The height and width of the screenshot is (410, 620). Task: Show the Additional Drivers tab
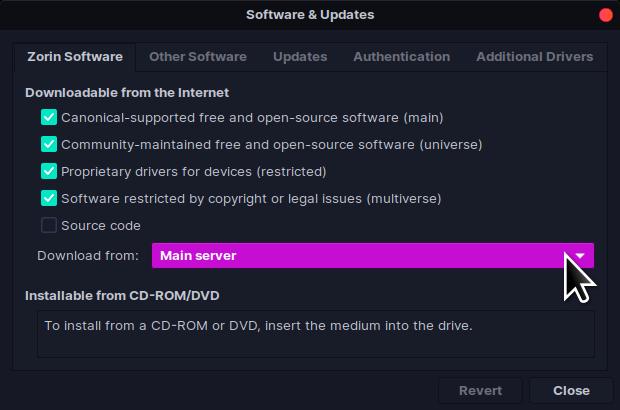point(534,57)
